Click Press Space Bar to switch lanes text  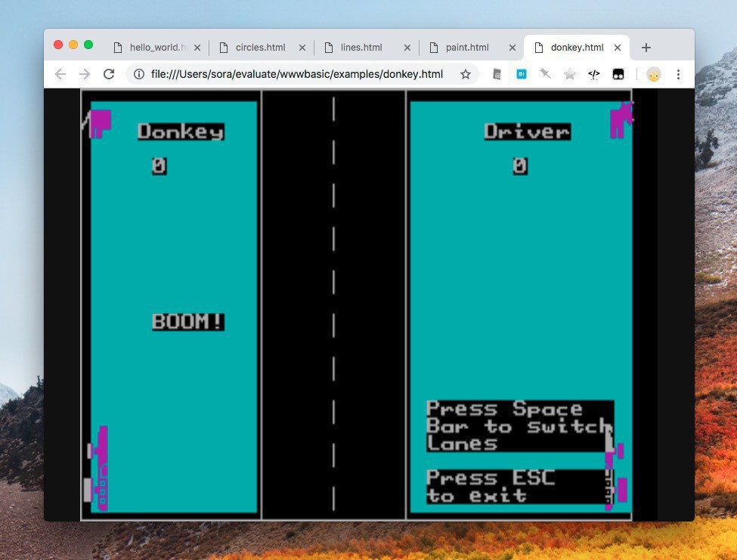520,426
